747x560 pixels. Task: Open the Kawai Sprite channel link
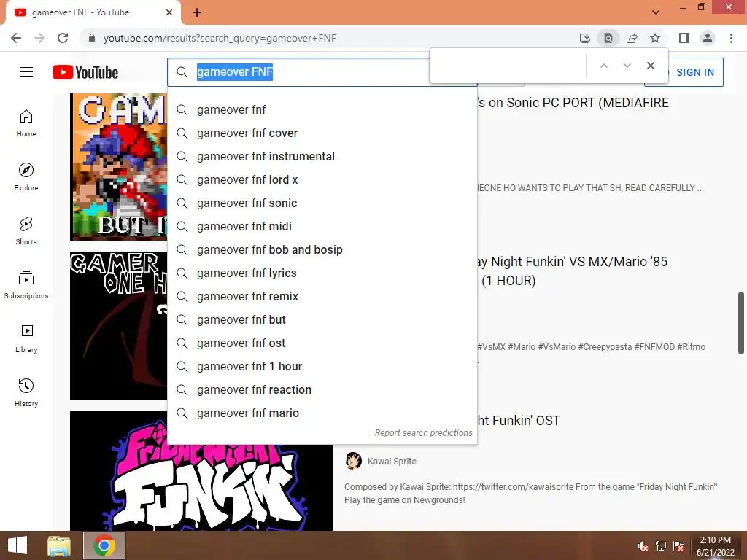(x=392, y=461)
